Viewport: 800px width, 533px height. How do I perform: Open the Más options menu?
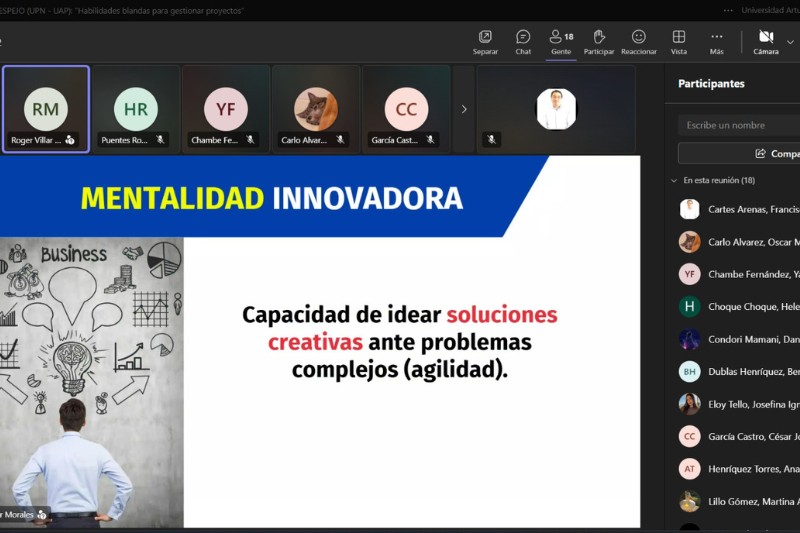(716, 42)
